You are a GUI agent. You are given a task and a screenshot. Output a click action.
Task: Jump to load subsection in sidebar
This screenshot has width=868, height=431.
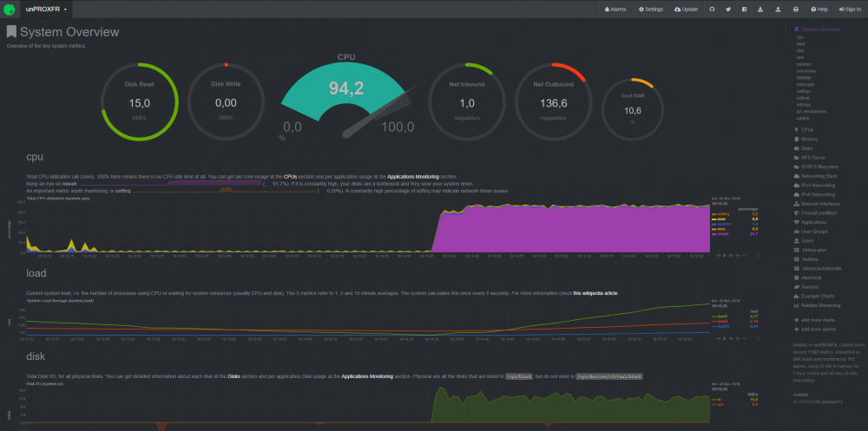800,43
